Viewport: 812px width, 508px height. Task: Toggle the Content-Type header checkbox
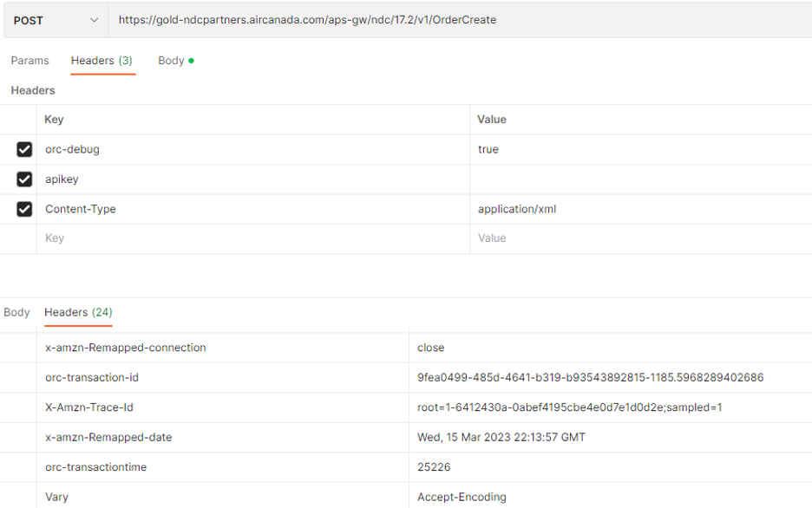(24, 209)
